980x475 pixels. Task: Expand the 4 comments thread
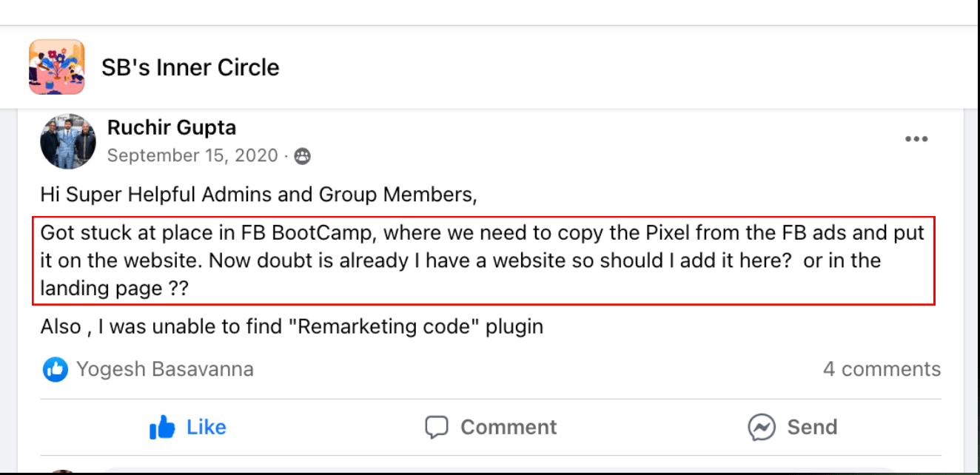(x=882, y=369)
